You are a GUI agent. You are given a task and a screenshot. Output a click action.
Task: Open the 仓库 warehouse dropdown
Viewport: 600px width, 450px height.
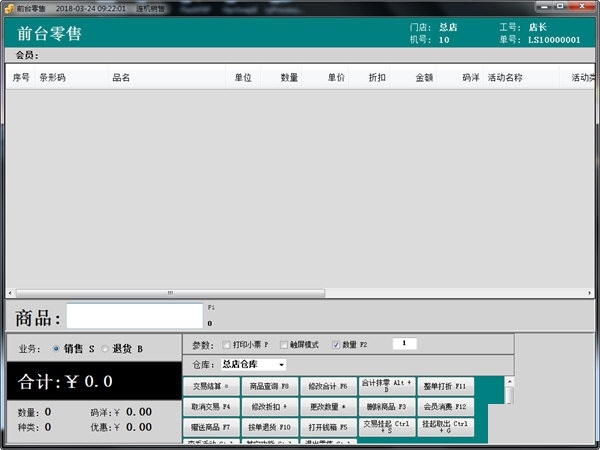tap(281, 365)
